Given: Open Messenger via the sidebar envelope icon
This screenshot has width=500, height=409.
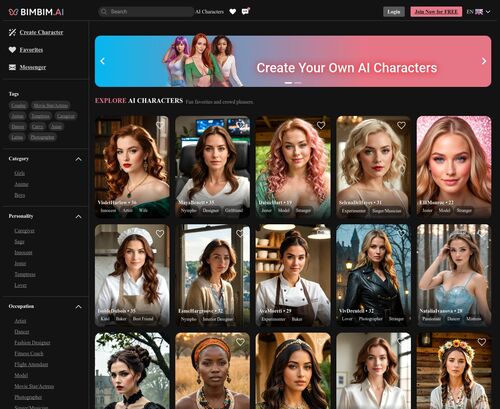Looking at the screenshot, I should click(12, 67).
